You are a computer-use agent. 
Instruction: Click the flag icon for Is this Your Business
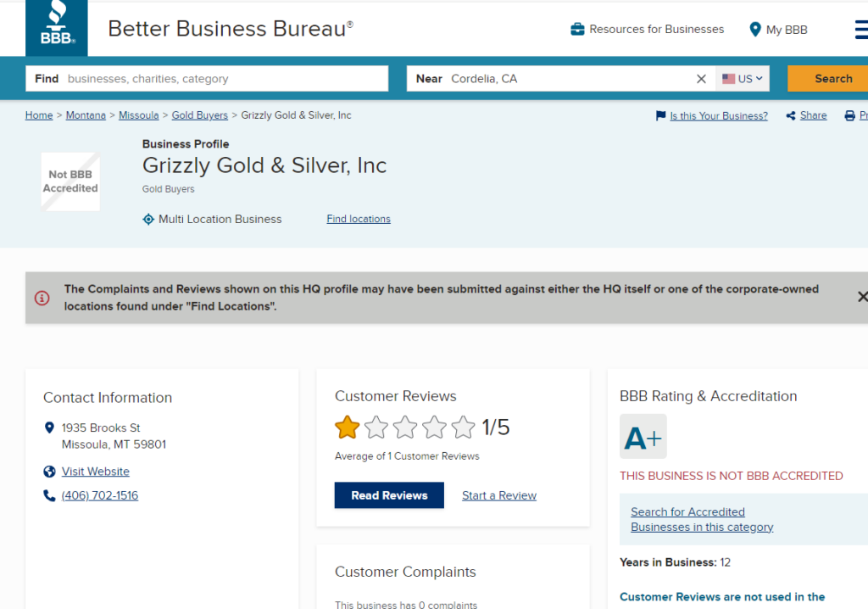point(660,115)
